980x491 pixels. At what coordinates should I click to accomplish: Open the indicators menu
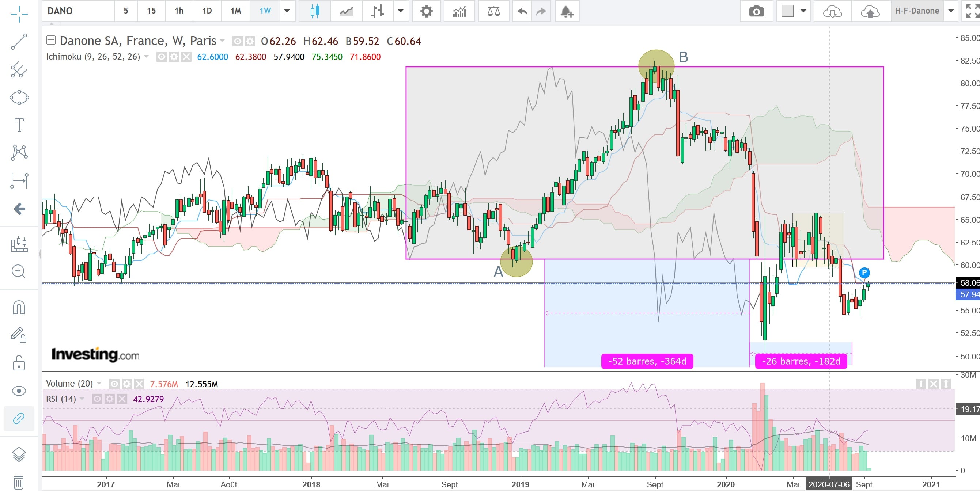tap(459, 11)
